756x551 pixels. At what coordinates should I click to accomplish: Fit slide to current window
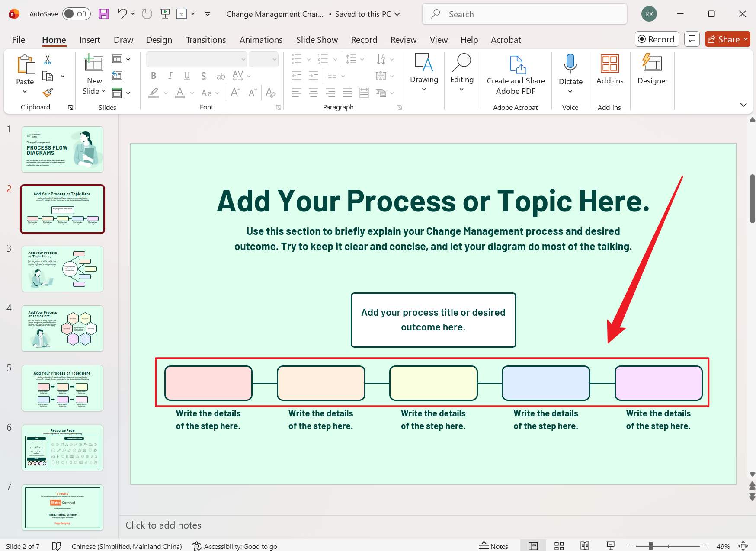[743, 546]
